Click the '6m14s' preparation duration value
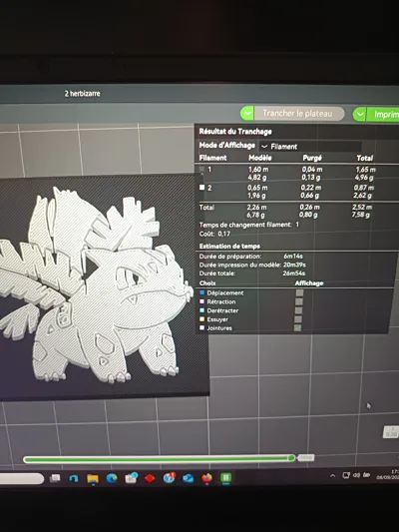399x532 pixels. click(x=293, y=257)
